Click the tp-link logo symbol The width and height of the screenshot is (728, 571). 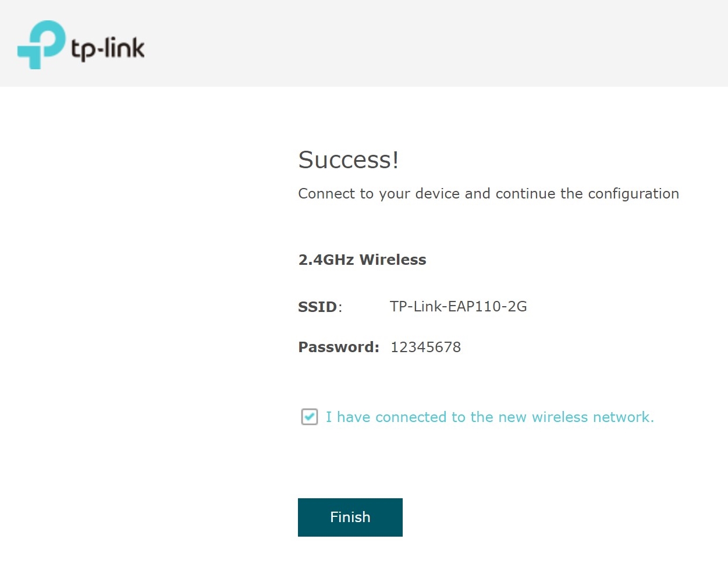[41, 44]
